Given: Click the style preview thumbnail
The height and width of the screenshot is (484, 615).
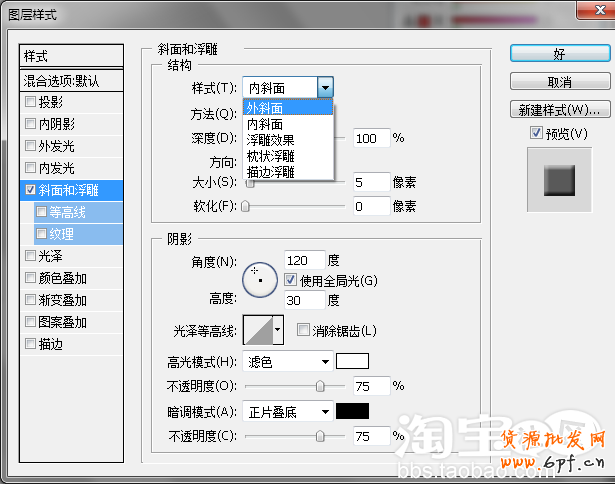Looking at the screenshot, I should point(559,180).
